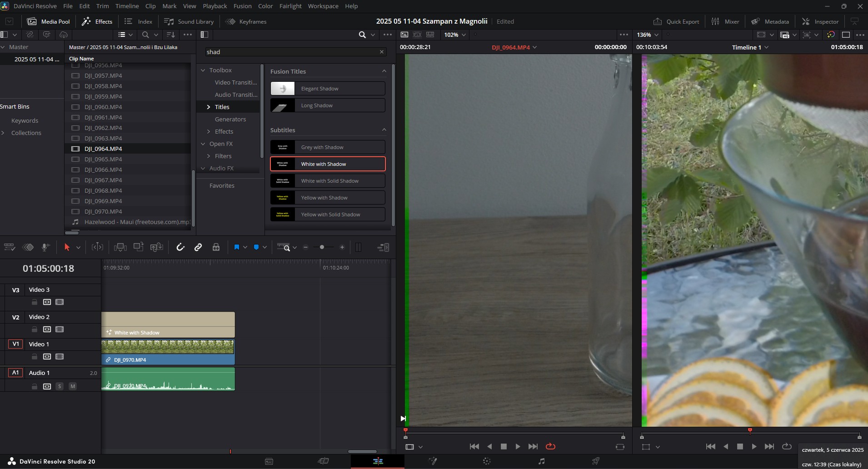Toggle timeline Snapping magnet icon
The image size is (868, 469).
tap(180, 247)
